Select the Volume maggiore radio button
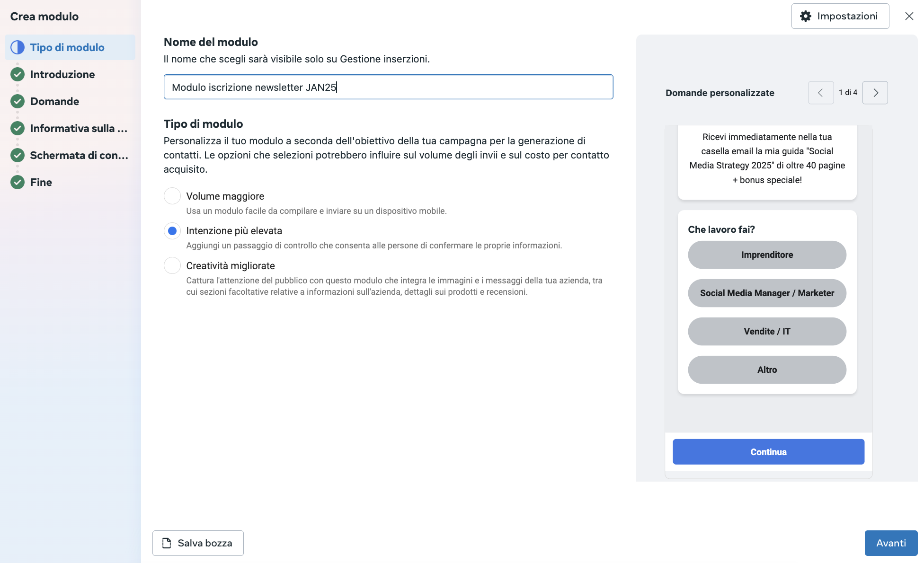The width and height of the screenshot is (924, 563). (x=172, y=196)
